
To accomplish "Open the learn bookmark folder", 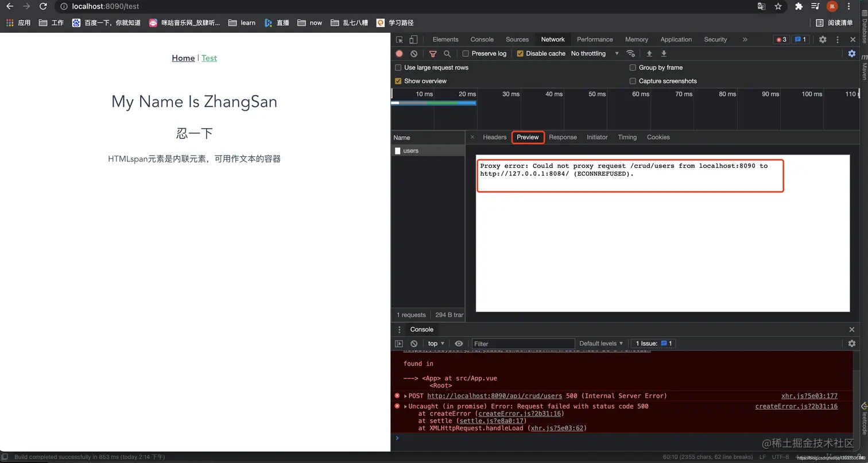I will [x=242, y=23].
